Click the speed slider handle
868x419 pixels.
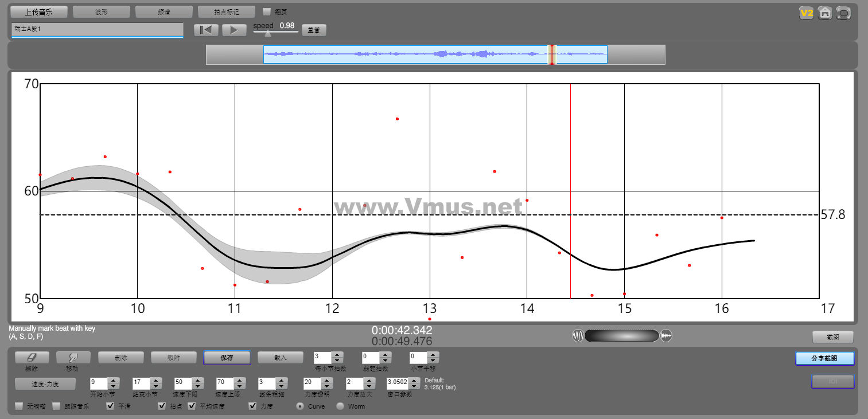[x=267, y=34]
